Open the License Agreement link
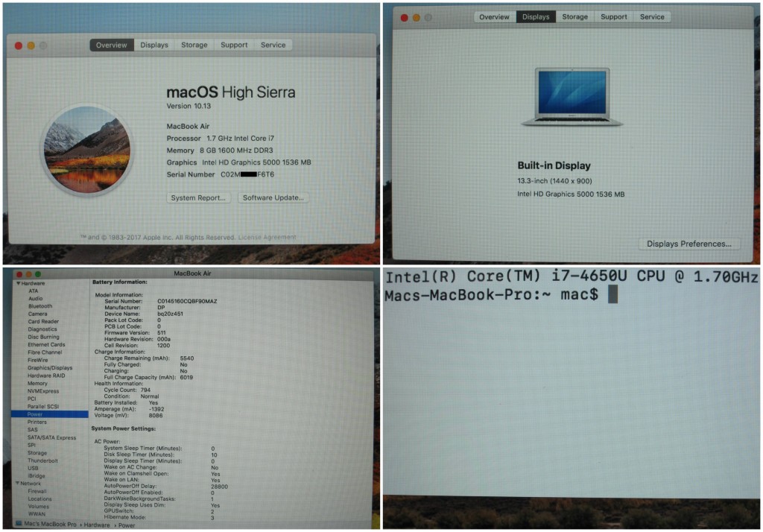 pyautogui.click(x=267, y=237)
